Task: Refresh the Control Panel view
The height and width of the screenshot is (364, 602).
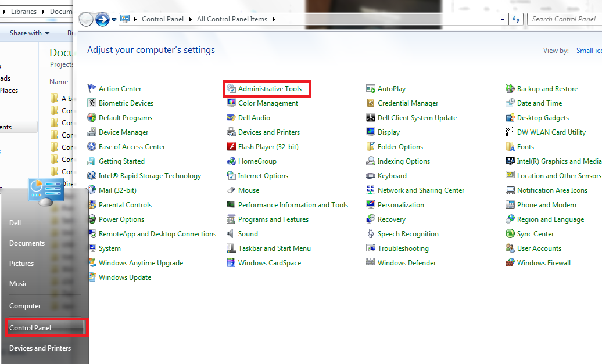Action: point(516,19)
